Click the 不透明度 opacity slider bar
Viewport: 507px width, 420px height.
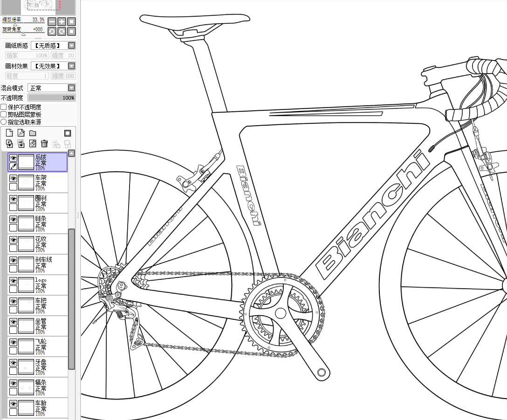[x=52, y=98]
